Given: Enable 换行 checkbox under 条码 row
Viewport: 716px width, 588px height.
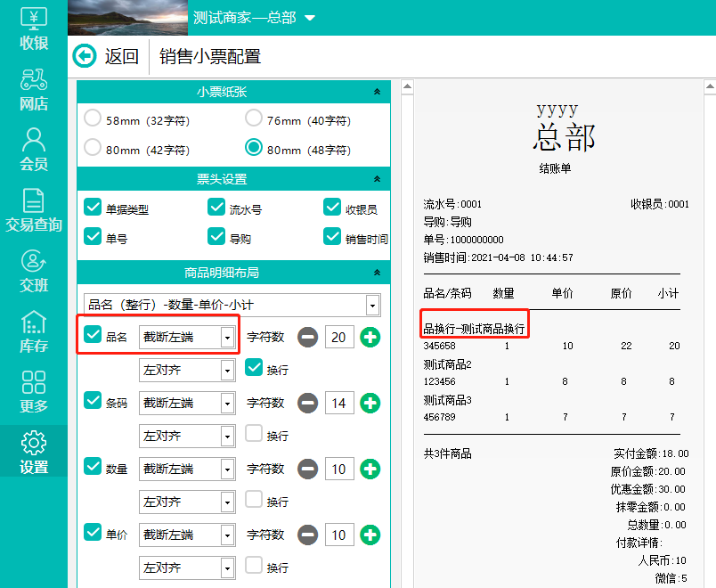Looking at the screenshot, I should (x=254, y=434).
